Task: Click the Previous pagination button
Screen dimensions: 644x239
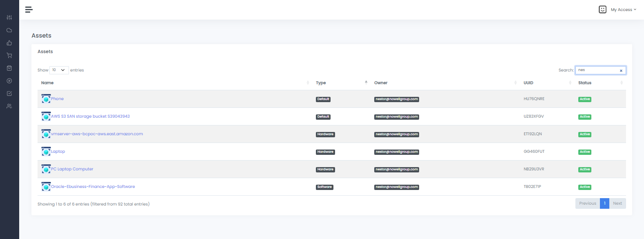Action: click(x=587, y=203)
